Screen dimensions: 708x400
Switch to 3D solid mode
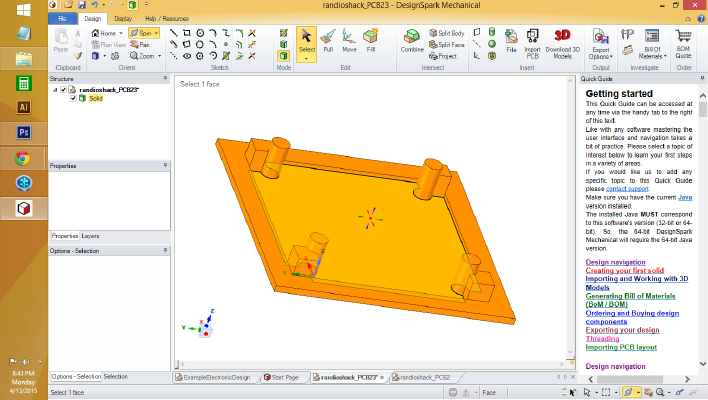[x=284, y=56]
